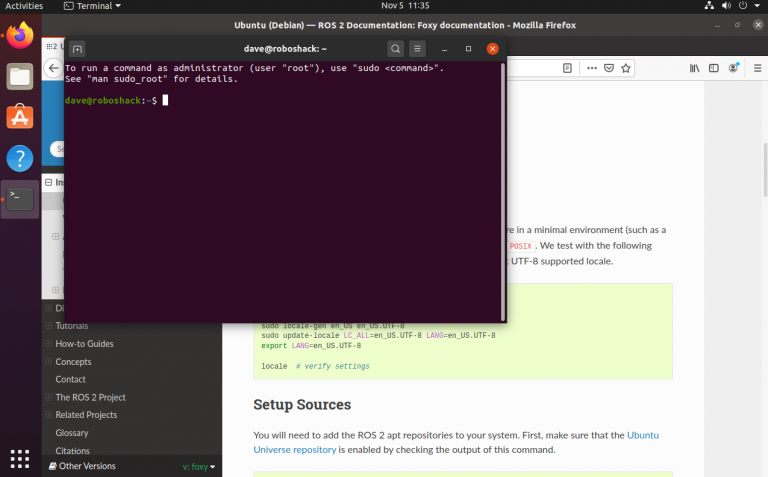Expand The ROS 2 Project section
Viewport: 768px width, 477px height.
(x=47, y=397)
